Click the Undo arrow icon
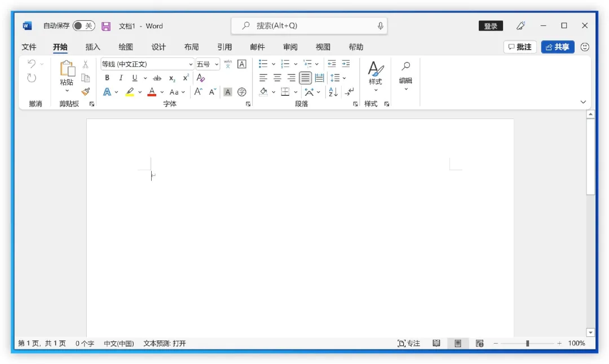The width and height of the screenshot is (609, 364). [x=32, y=64]
